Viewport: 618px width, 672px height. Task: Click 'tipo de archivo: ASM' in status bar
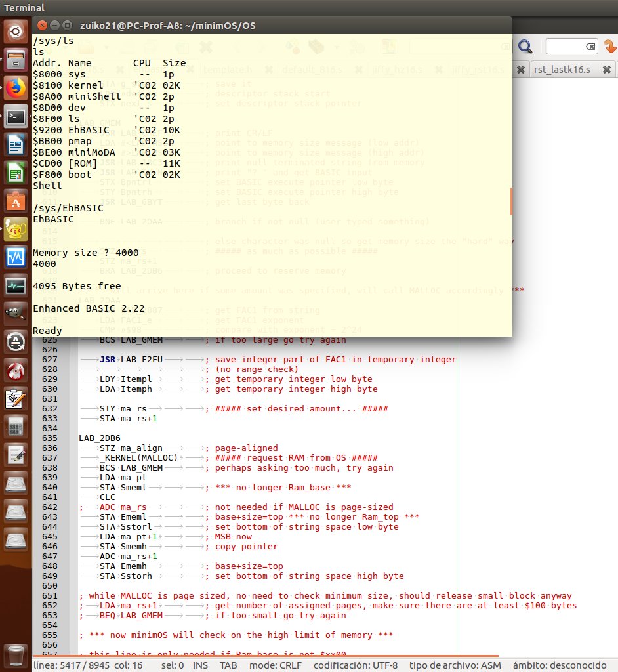click(455, 665)
